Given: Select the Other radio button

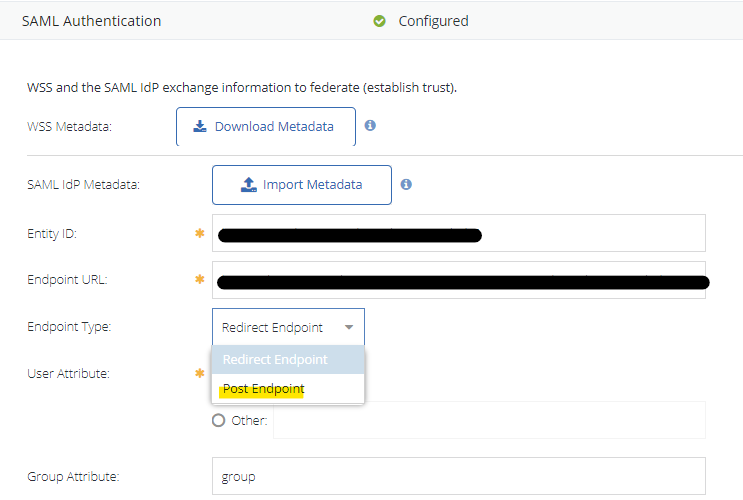Looking at the screenshot, I should click(x=219, y=421).
